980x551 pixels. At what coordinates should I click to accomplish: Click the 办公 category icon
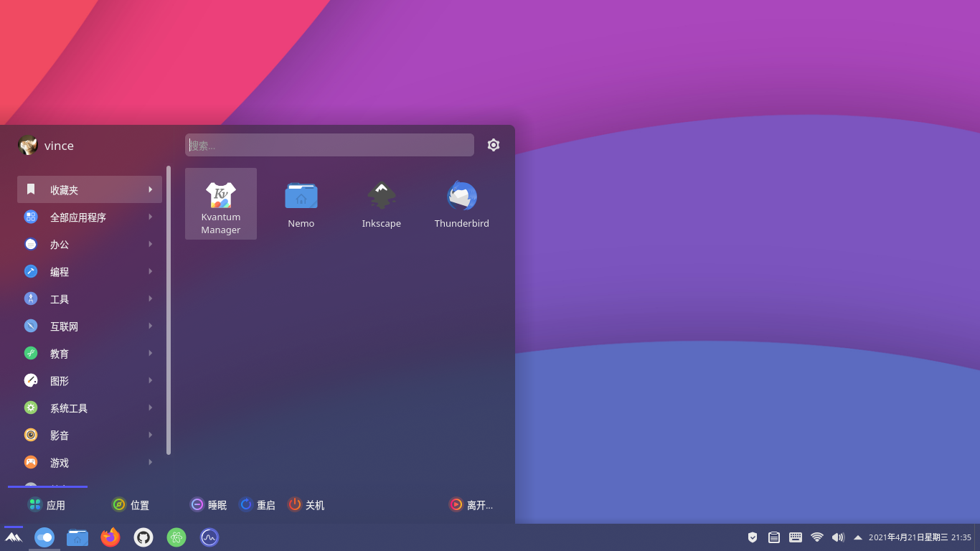31,244
